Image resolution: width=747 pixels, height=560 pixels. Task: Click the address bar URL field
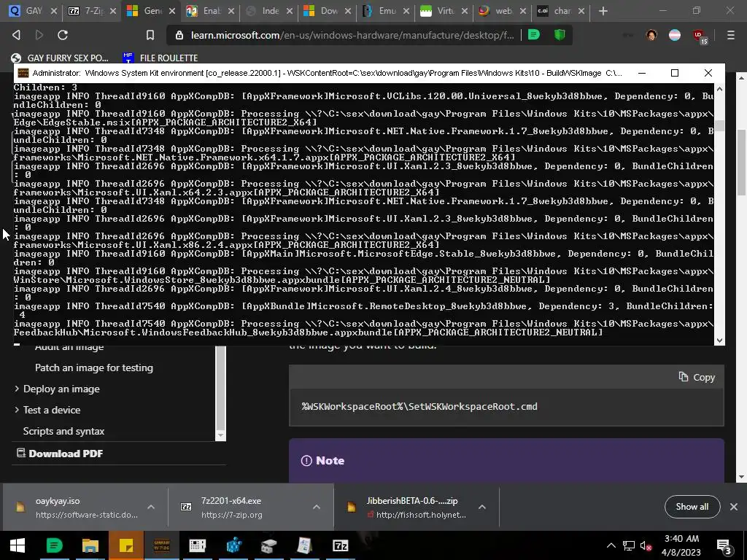coord(352,35)
